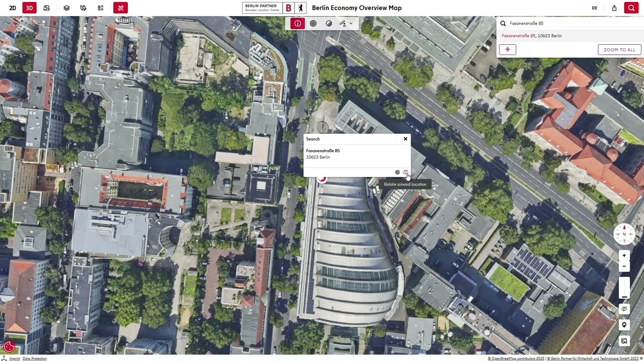This screenshot has width=644, height=362.
Task: Click the search field magnifier icon
Action: coord(503,23)
